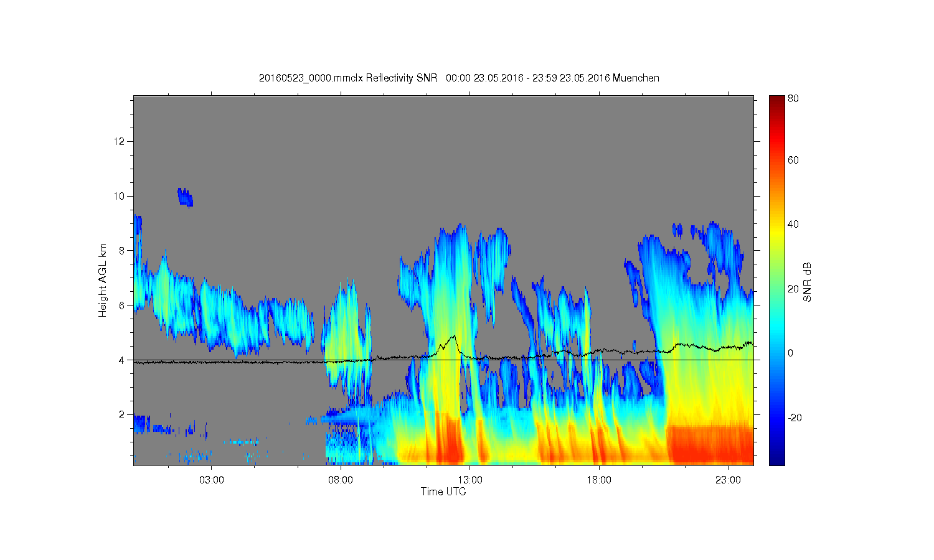The image size is (934, 560).
Task: Click the 'SNR dB' colorbar label
Action: (x=808, y=282)
